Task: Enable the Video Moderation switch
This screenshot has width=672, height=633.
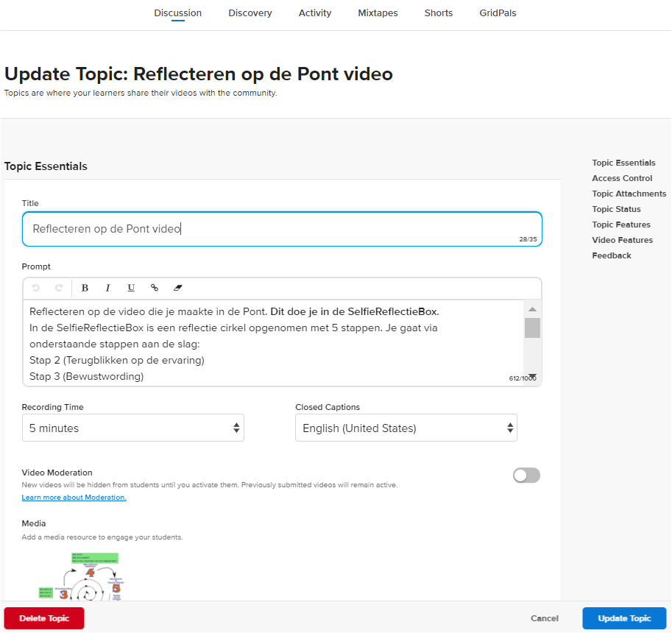Action: tap(526, 475)
